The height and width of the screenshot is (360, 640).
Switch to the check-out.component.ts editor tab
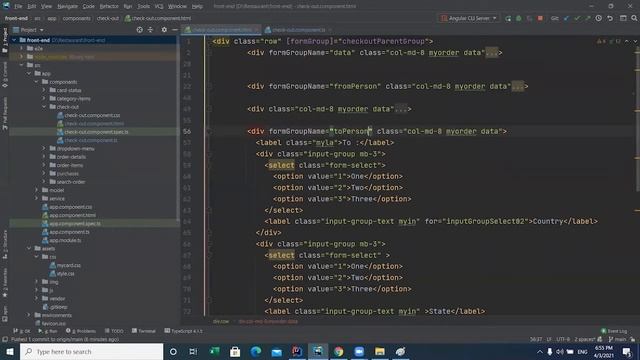[x=298, y=30]
